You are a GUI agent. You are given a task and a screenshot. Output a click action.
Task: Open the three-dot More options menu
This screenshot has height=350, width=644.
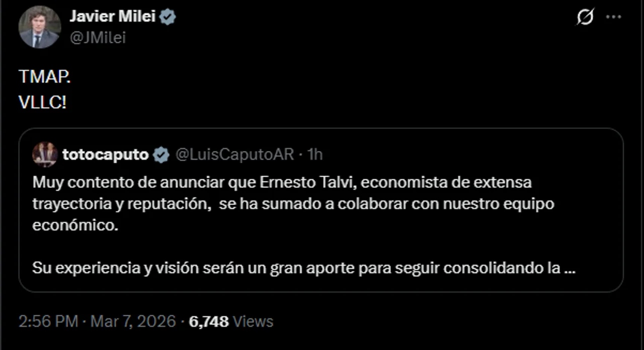pos(614,17)
